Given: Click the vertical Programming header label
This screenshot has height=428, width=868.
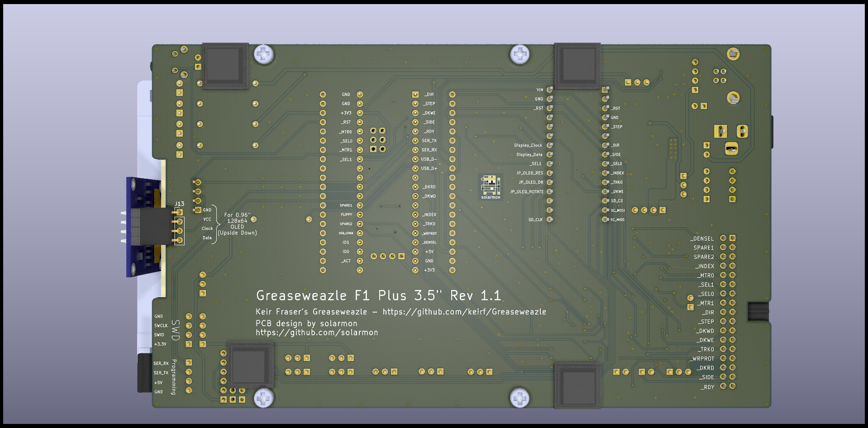Looking at the screenshot, I should tap(173, 377).
